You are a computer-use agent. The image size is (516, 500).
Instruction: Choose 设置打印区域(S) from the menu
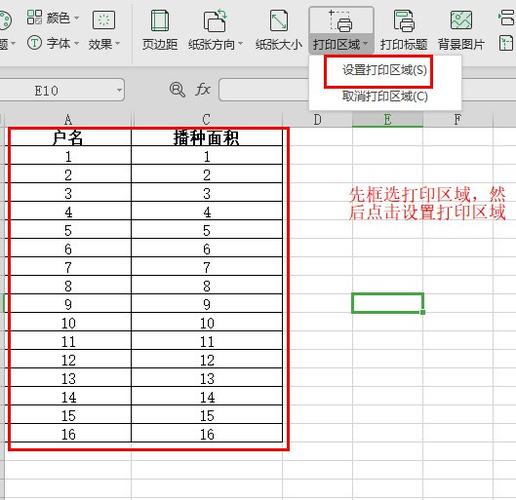(384, 70)
